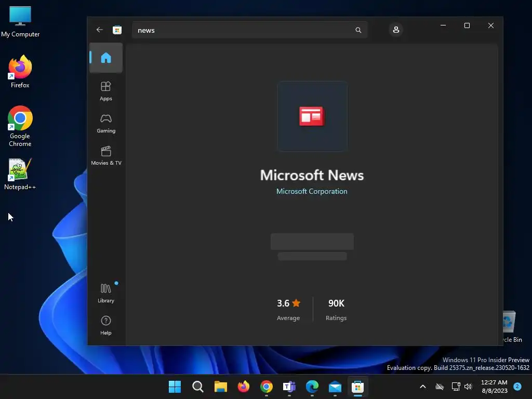Open the network status tray icon
The image size is (532, 399).
[456, 387]
